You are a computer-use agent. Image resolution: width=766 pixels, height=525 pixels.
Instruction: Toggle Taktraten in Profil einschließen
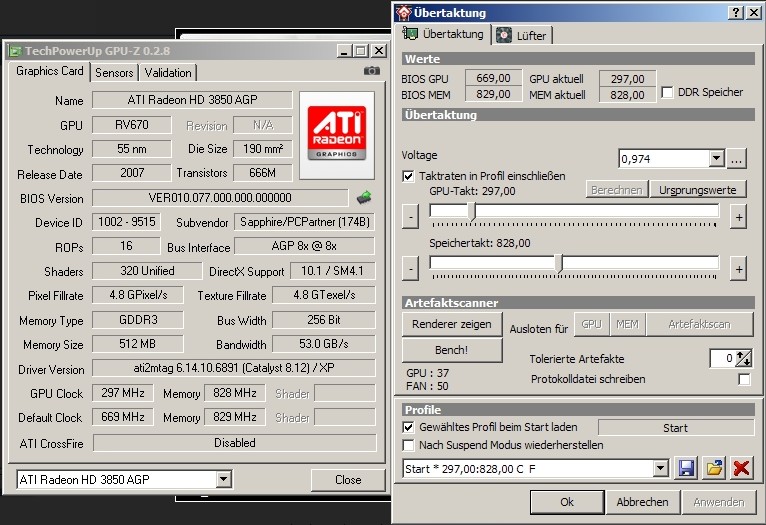point(408,176)
